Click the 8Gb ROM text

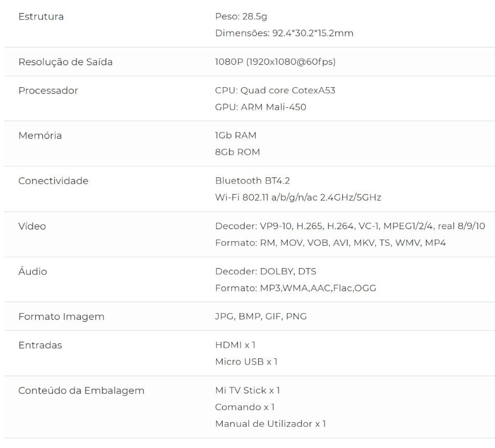click(x=237, y=152)
